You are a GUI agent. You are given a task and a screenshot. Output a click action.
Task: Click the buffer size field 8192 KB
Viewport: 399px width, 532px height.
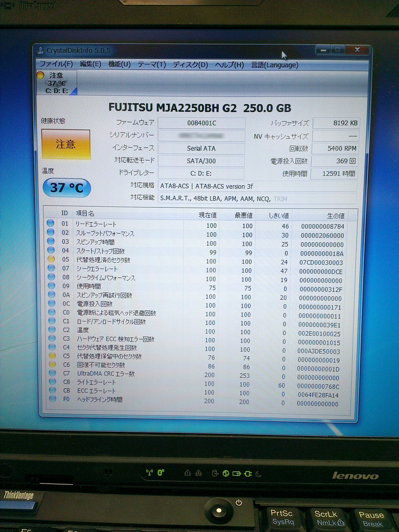click(336, 123)
